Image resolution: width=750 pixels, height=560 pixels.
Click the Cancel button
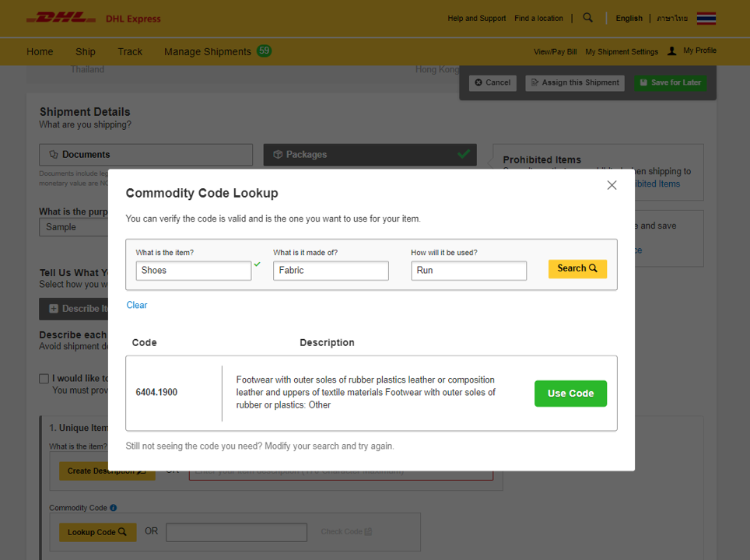click(x=492, y=82)
